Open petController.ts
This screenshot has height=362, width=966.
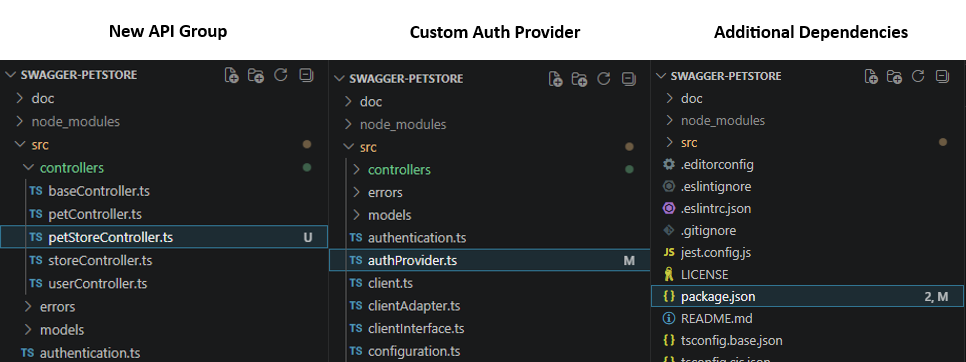click(95, 214)
